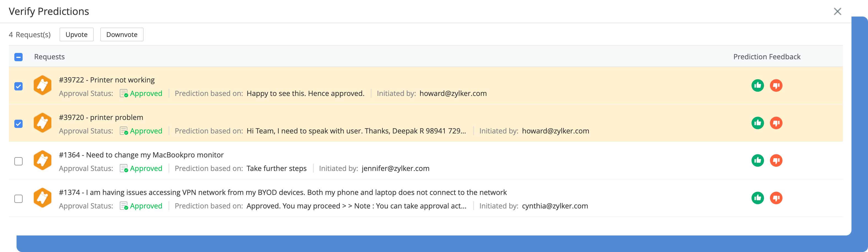Screen dimensions: 868x252
Task: Open request #1374 VPN network issue title
Action: coord(282,192)
